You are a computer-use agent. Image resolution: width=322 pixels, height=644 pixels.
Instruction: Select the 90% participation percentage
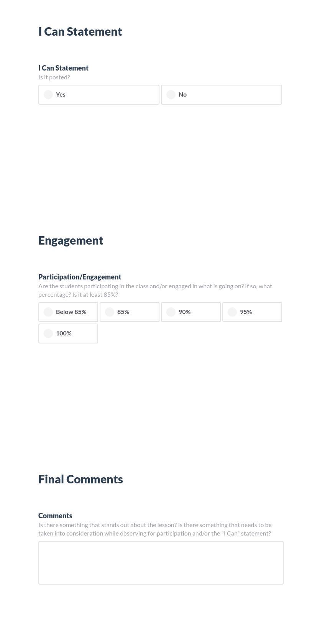coord(191,312)
